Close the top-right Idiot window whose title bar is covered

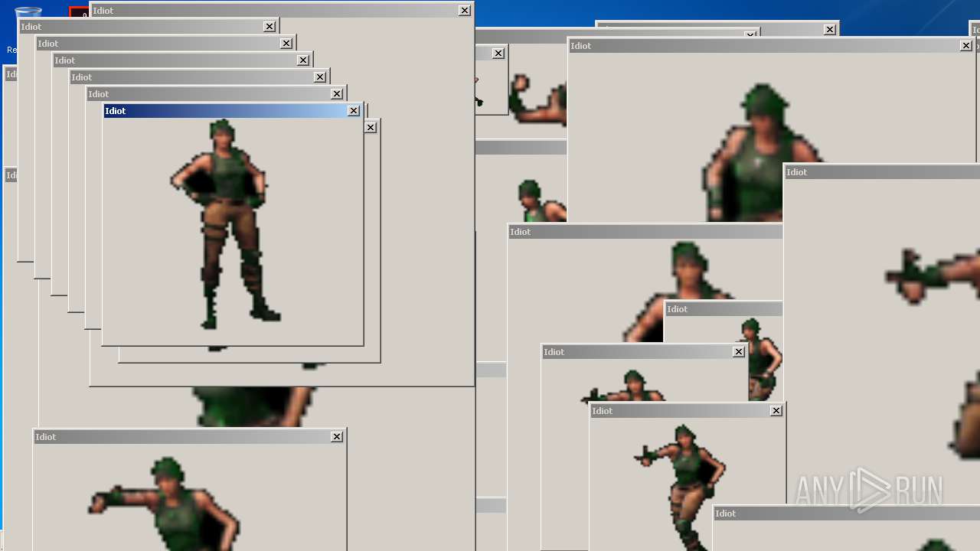click(x=830, y=30)
